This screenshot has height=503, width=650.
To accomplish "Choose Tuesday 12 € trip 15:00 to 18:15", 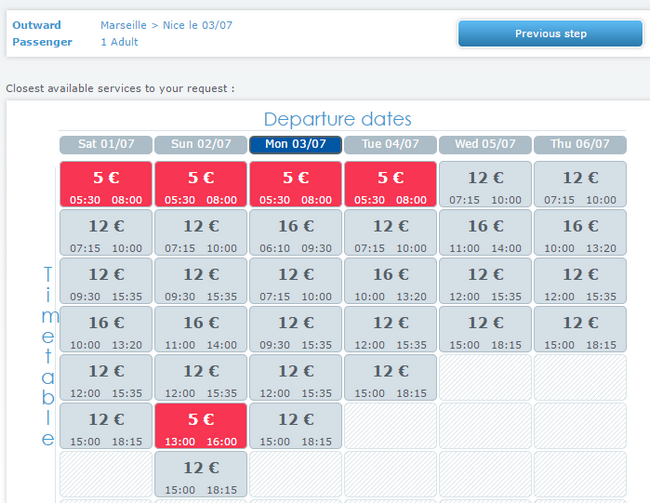I will pos(390,377).
